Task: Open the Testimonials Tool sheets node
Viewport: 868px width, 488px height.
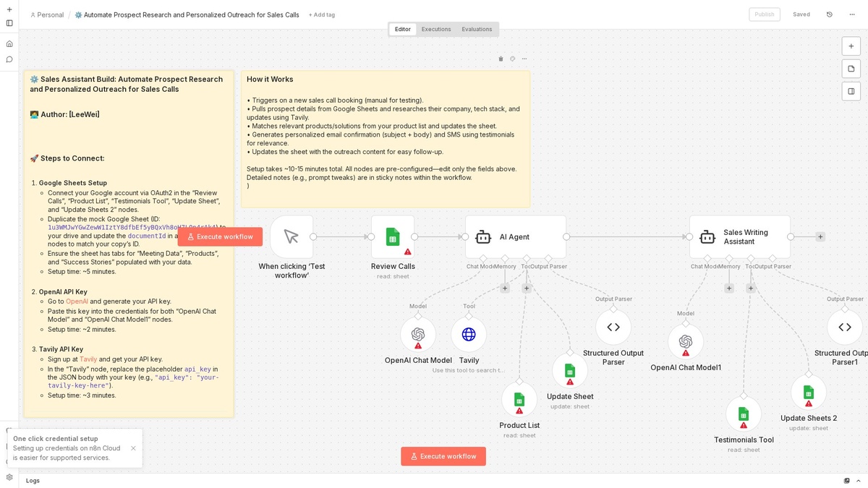Action: [744, 414]
